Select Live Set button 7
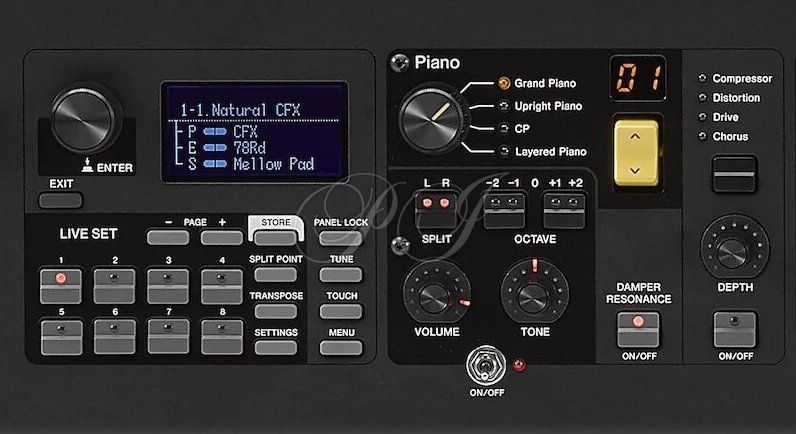This screenshot has width=796, height=434. [169, 337]
